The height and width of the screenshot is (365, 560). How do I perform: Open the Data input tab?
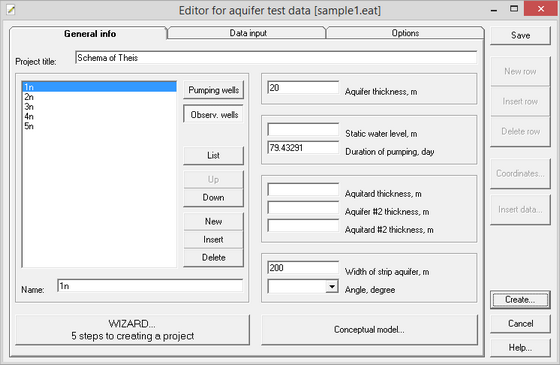[247, 33]
